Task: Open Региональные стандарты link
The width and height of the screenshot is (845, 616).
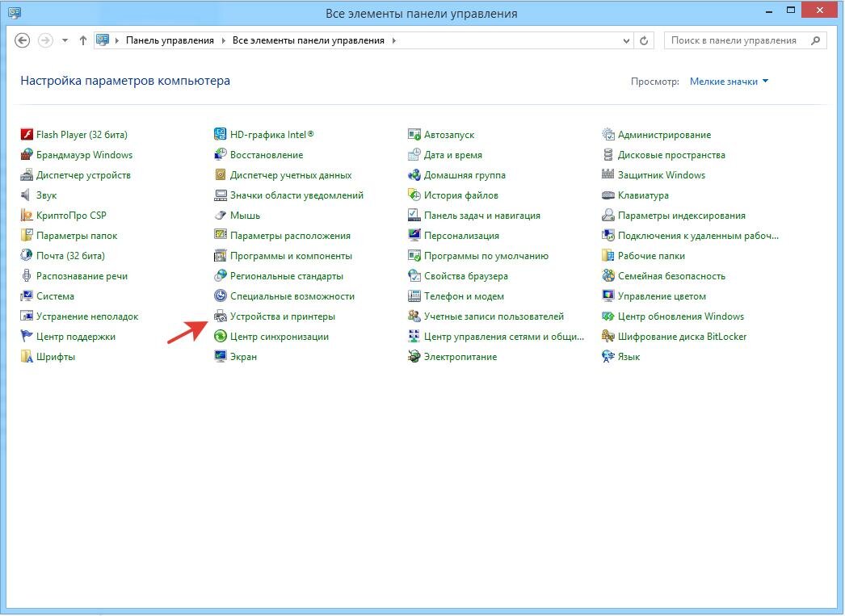Action: [x=287, y=275]
